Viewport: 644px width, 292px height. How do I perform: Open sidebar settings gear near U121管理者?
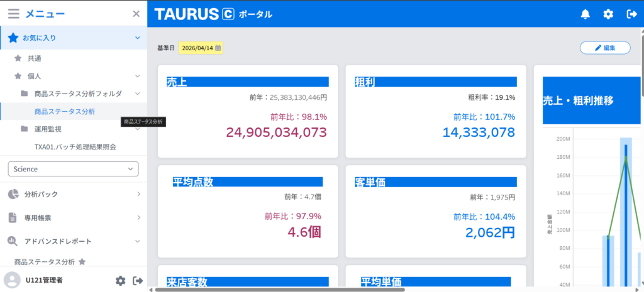point(120,281)
